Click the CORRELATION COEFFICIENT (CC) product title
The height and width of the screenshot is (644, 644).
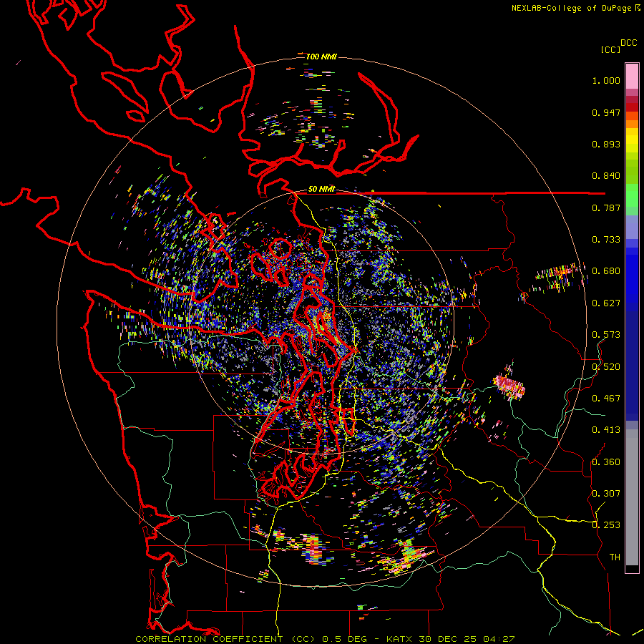coord(225,639)
